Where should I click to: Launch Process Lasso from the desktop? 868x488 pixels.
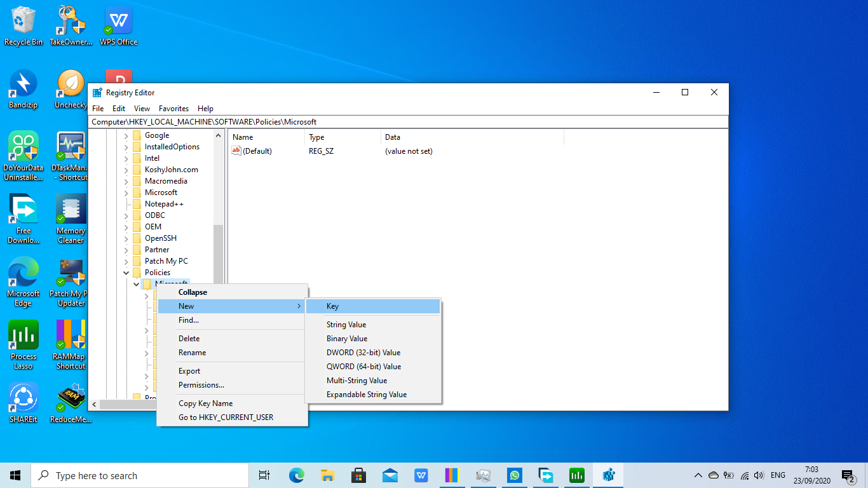(x=24, y=344)
